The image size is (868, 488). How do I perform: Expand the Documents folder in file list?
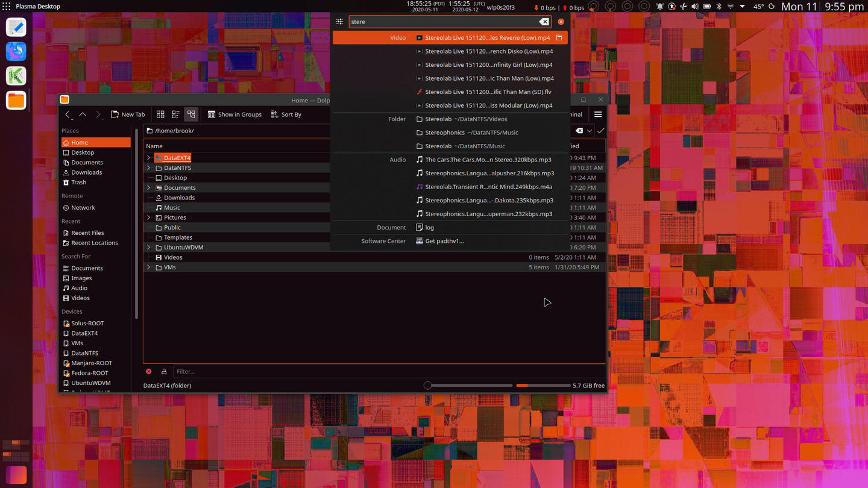pos(149,187)
